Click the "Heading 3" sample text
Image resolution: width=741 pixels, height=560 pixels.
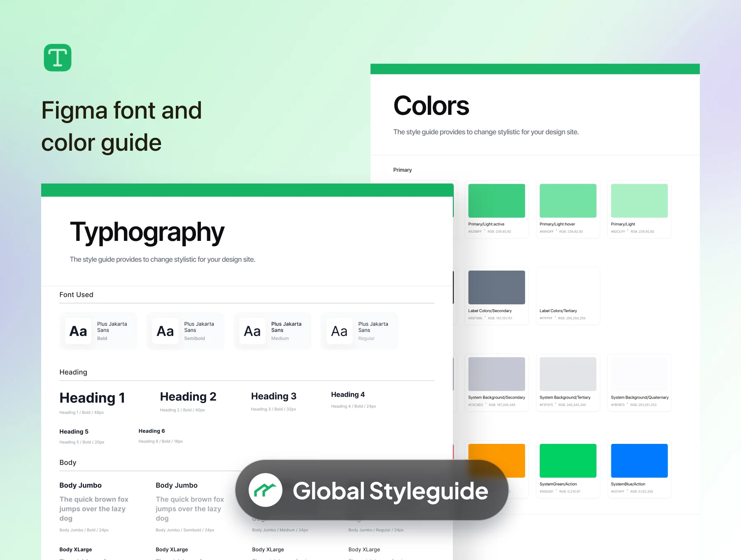click(274, 396)
